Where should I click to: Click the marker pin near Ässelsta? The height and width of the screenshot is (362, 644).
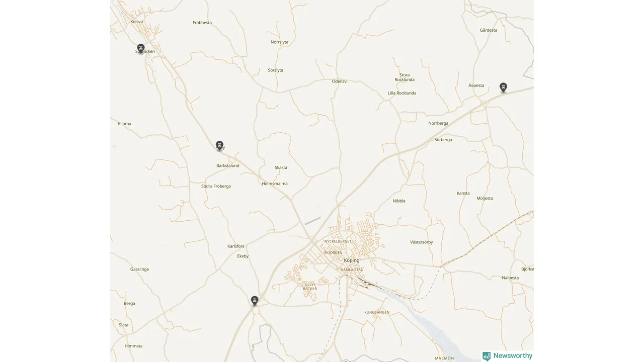click(503, 87)
